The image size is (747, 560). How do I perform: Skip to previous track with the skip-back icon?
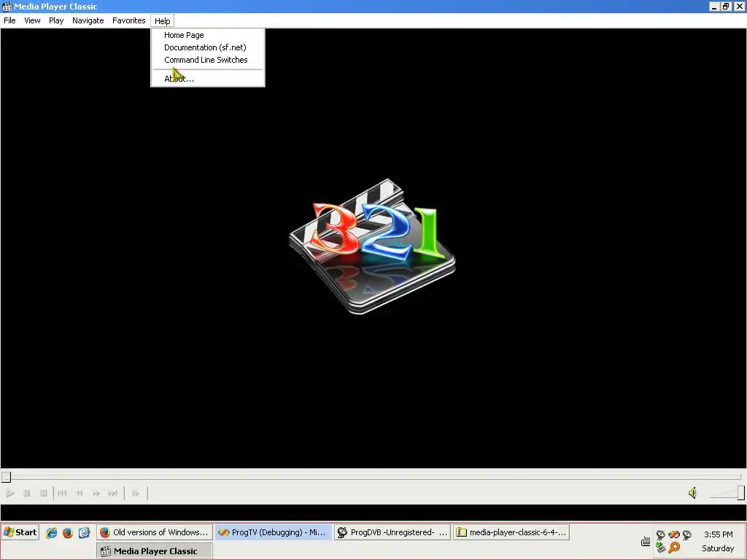pos(63,494)
